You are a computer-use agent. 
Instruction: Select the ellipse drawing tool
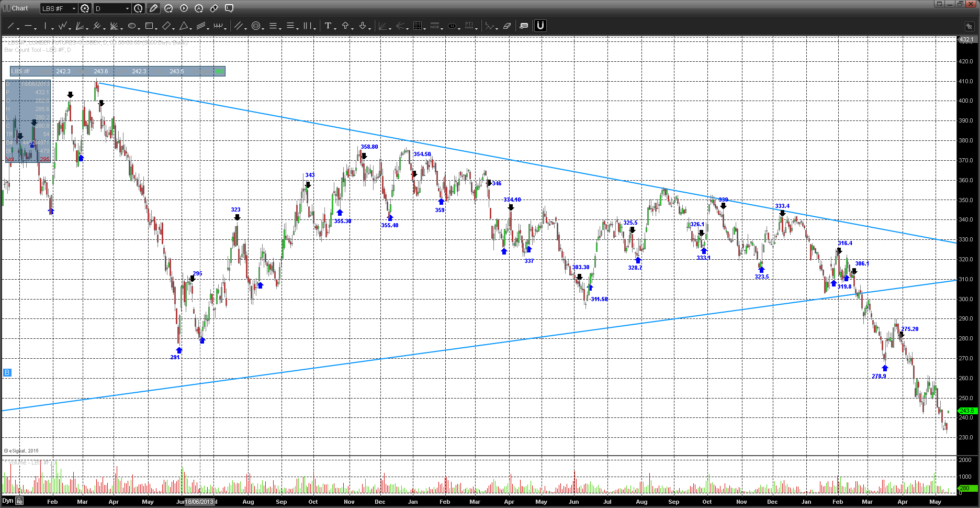tap(132, 26)
